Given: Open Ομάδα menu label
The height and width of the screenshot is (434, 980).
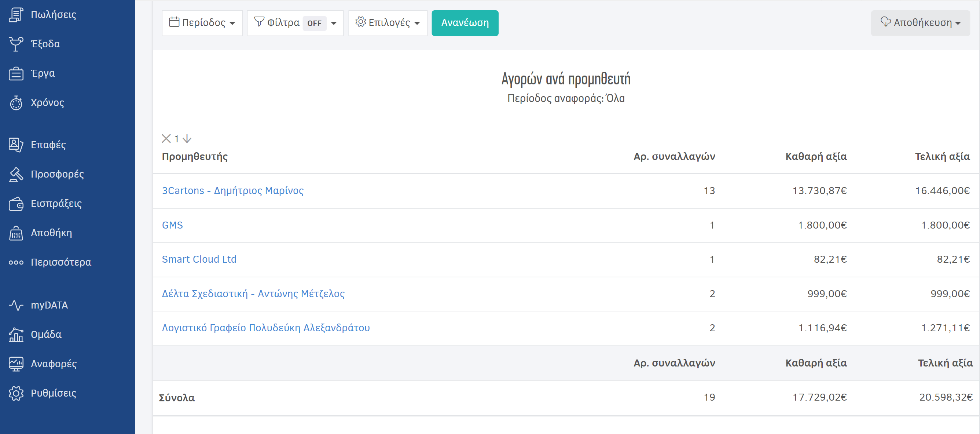Looking at the screenshot, I should pyautogui.click(x=46, y=334).
